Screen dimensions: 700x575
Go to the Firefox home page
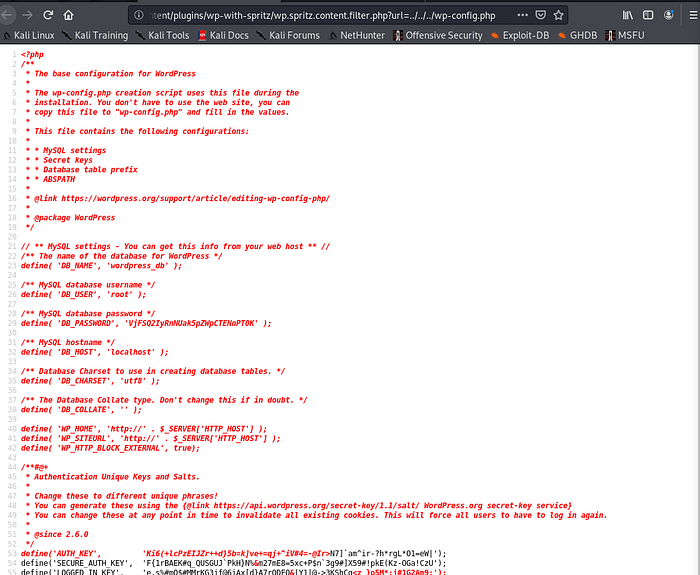(68, 15)
